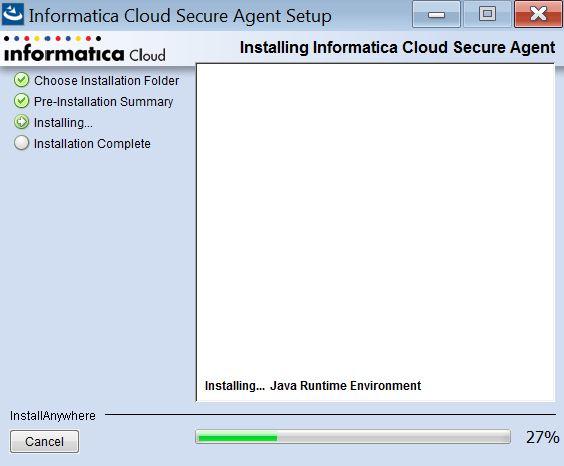This screenshot has height=466, width=564.
Task: Click the Informatica Cloud logo
Action: [x=85, y=49]
